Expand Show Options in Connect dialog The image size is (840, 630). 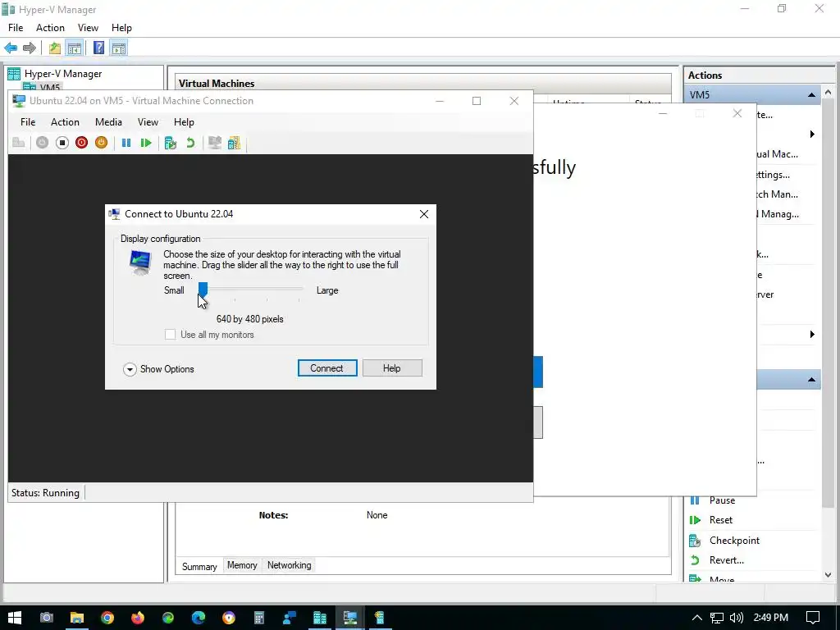coord(158,369)
